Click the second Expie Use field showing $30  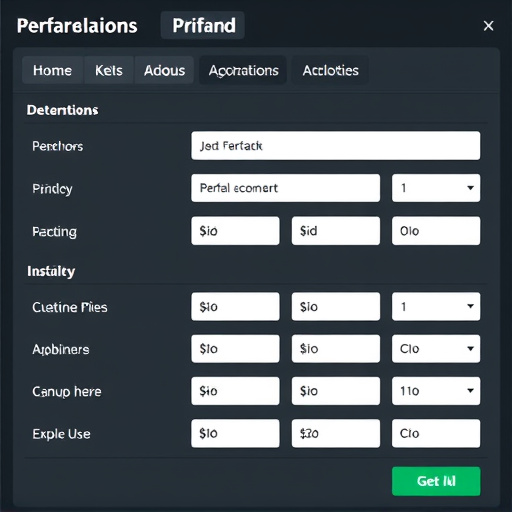coord(336,433)
